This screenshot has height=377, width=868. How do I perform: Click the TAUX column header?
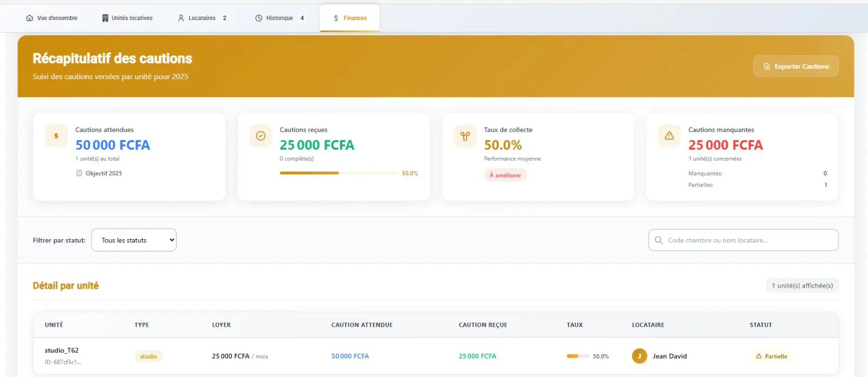tap(575, 325)
